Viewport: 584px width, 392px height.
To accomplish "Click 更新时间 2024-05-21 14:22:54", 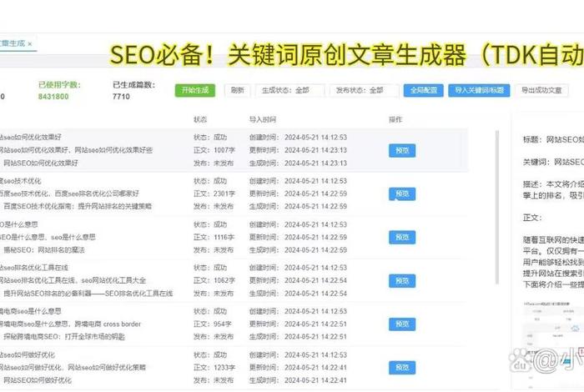I will coord(298,280).
